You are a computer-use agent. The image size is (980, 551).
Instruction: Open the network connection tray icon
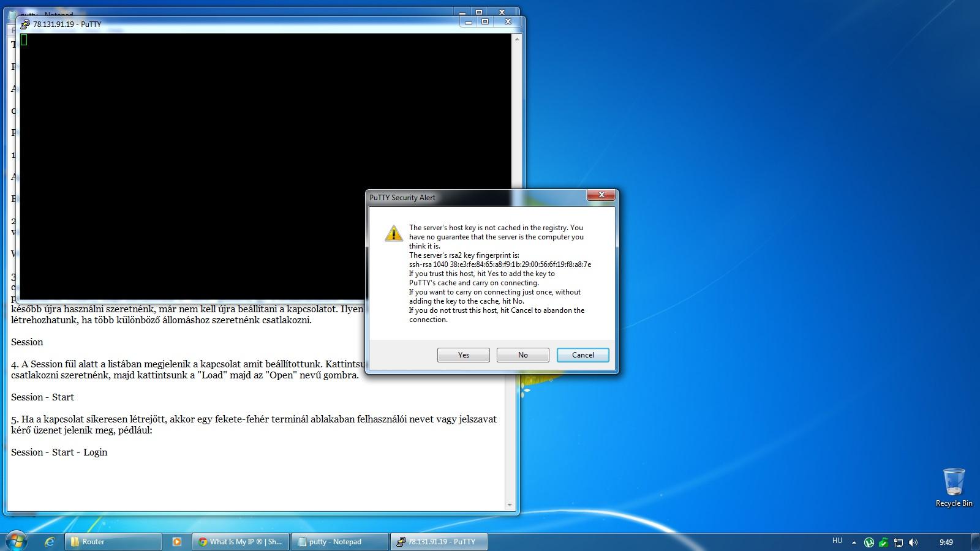pos(899,542)
